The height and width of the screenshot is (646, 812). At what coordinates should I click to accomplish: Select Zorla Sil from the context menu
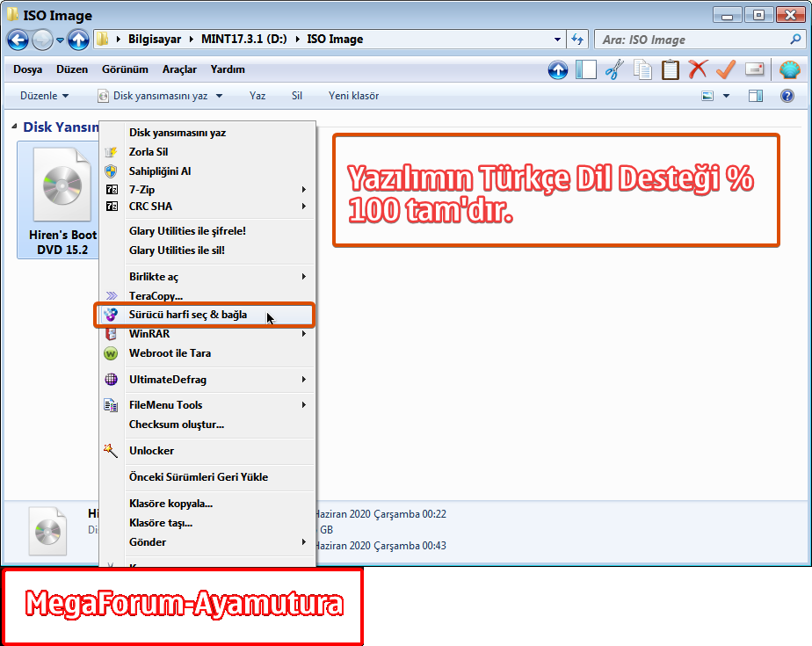point(207,152)
